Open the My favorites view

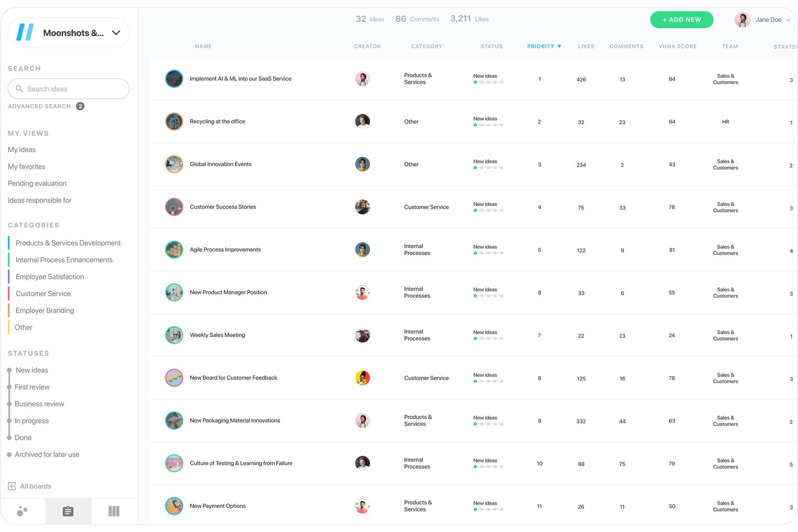tap(26, 167)
